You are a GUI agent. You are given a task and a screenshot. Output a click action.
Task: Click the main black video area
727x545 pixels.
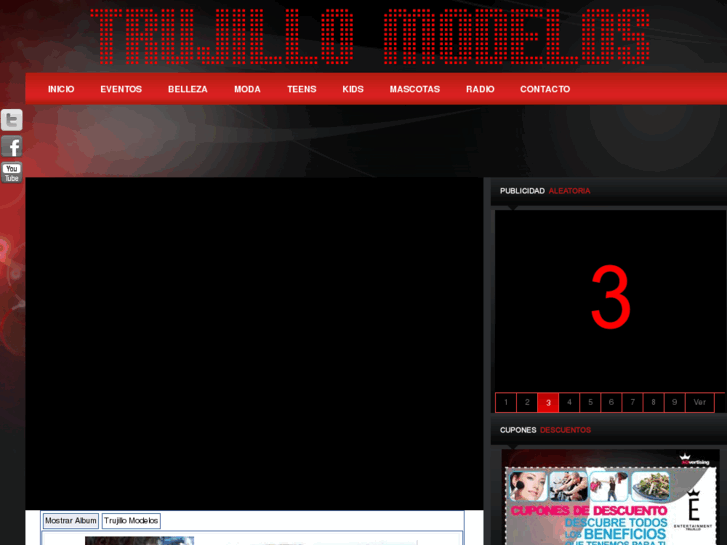[x=254, y=344]
